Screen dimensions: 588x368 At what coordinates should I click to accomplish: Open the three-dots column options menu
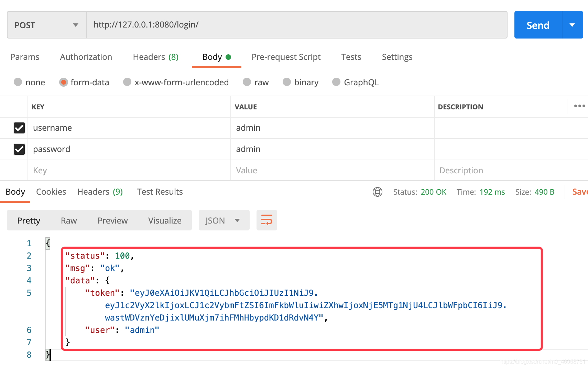(x=579, y=106)
